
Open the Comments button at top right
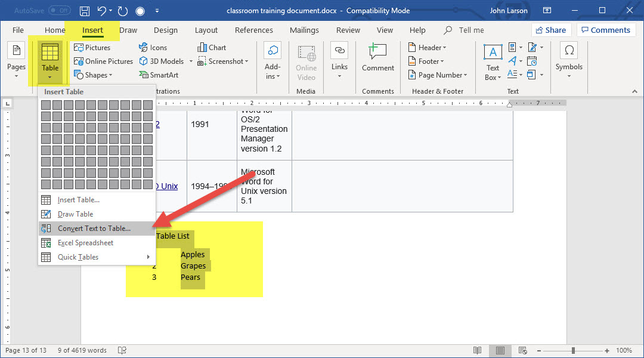[x=606, y=30]
